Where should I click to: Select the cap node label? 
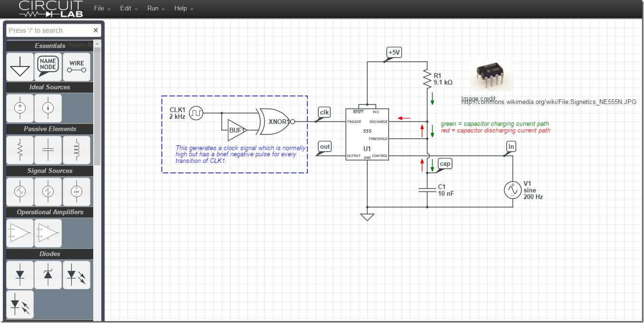click(445, 164)
